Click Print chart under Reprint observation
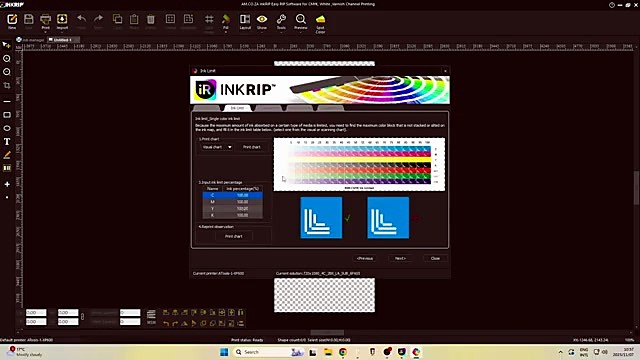 [x=233, y=236]
